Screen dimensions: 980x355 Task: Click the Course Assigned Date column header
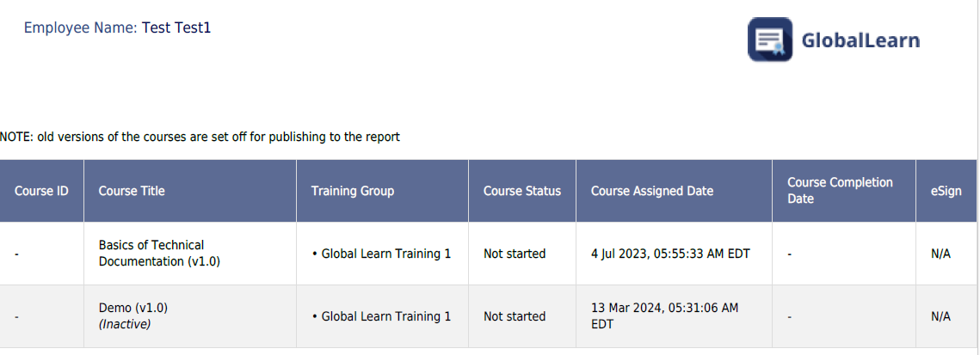click(675, 191)
